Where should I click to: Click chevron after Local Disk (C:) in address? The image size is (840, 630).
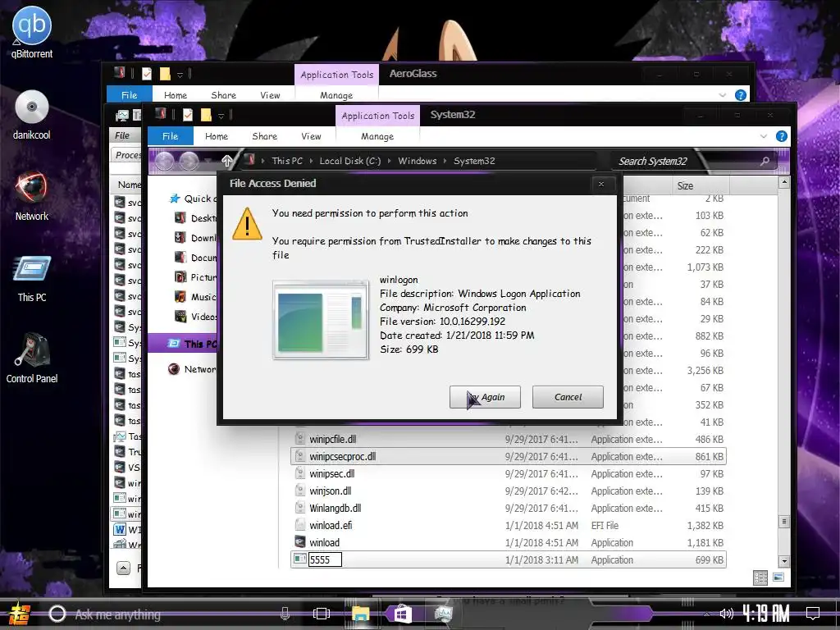[389, 161]
